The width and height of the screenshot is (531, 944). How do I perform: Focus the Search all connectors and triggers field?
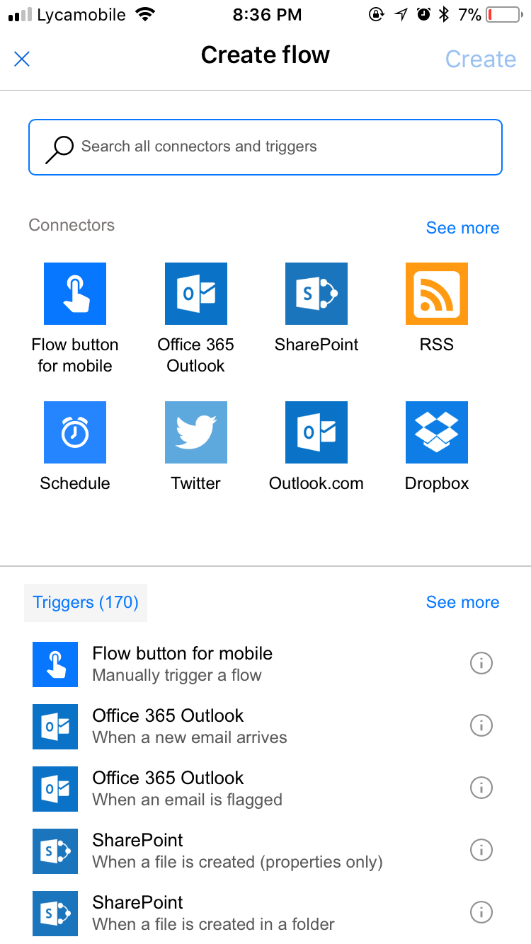click(x=266, y=147)
